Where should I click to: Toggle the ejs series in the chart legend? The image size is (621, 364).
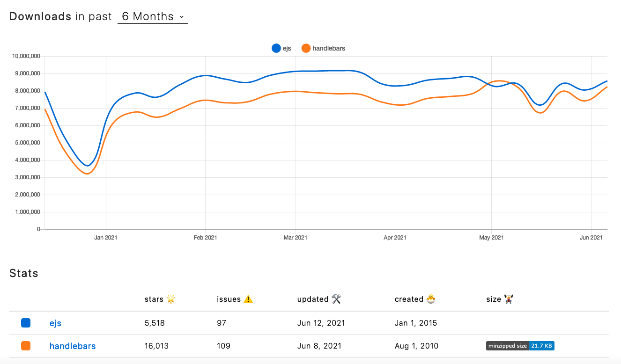(x=281, y=48)
